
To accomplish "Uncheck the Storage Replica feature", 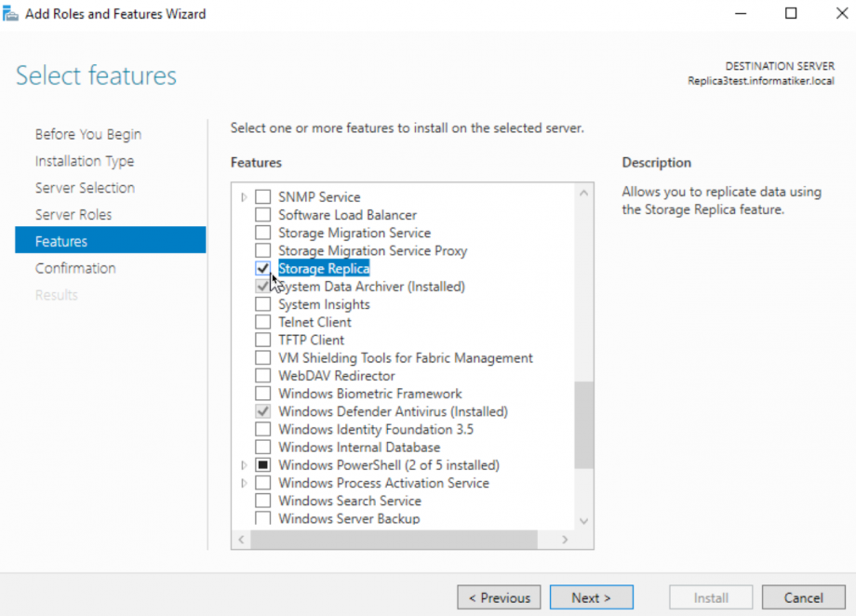I will click(262, 268).
